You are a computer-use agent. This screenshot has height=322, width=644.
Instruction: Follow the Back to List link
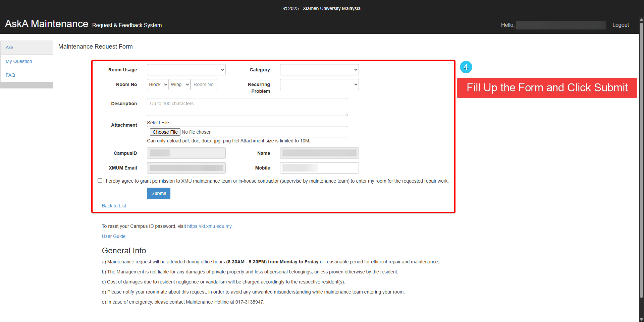pos(114,206)
